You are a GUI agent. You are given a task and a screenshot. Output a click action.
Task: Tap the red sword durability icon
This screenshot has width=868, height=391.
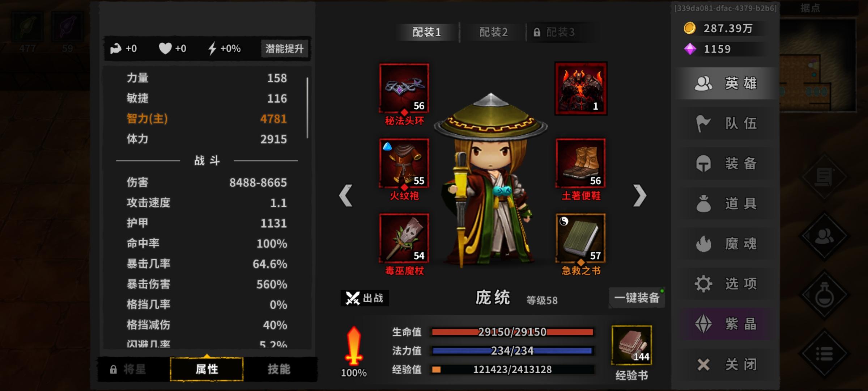point(354,345)
